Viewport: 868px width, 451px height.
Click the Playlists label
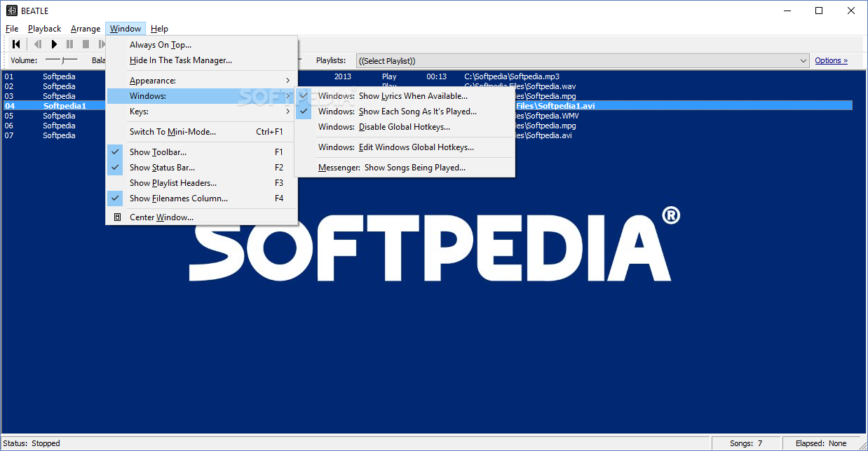click(x=331, y=61)
